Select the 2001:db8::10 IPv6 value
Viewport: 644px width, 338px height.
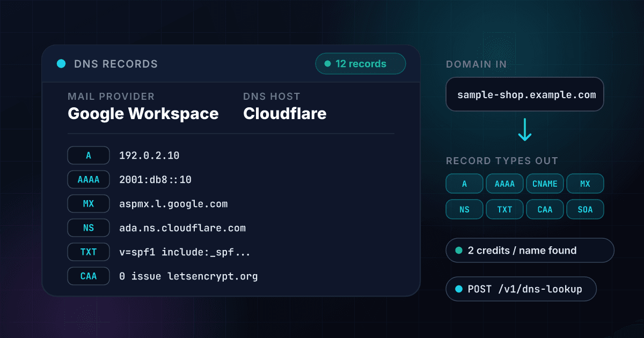(155, 180)
